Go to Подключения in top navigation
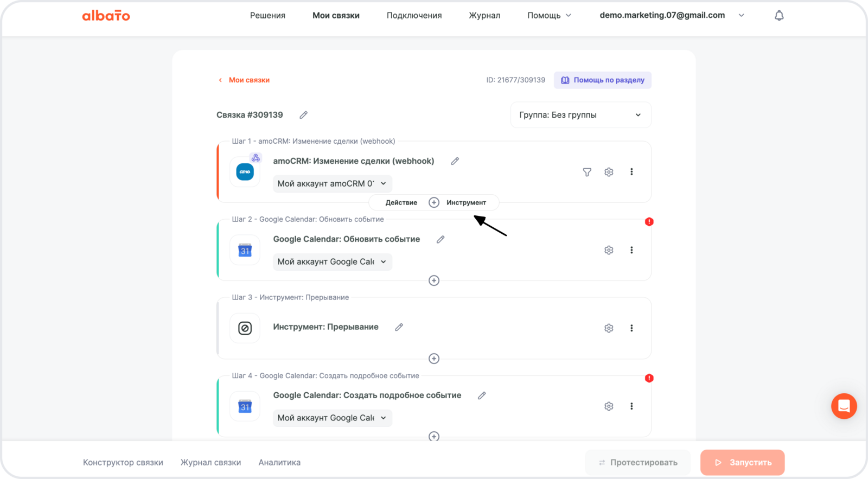The width and height of the screenshot is (868, 479). pyautogui.click(x=414, y=16)
